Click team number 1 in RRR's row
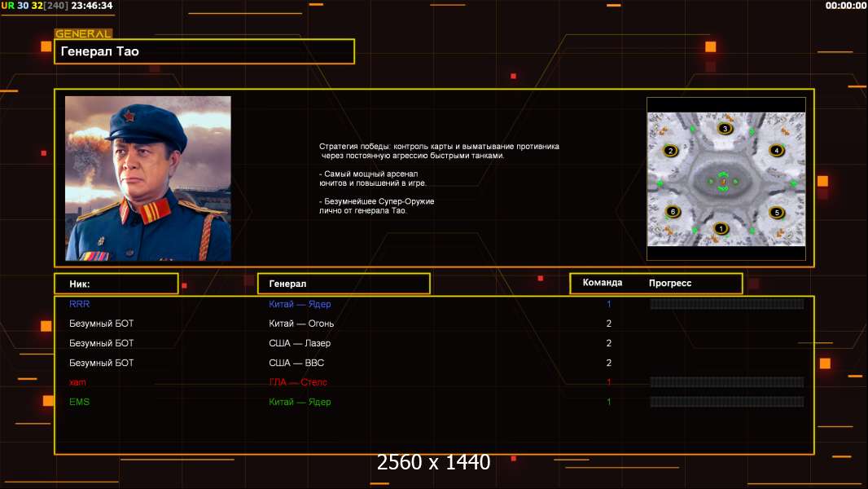Viewport: 868px width, 489px height. (608, 304)
